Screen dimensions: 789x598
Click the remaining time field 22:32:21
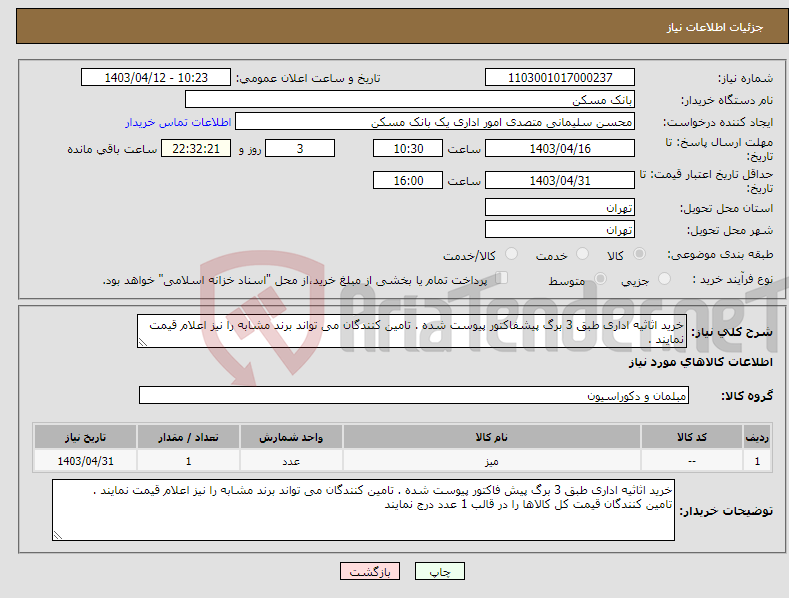tap(196, 148)
